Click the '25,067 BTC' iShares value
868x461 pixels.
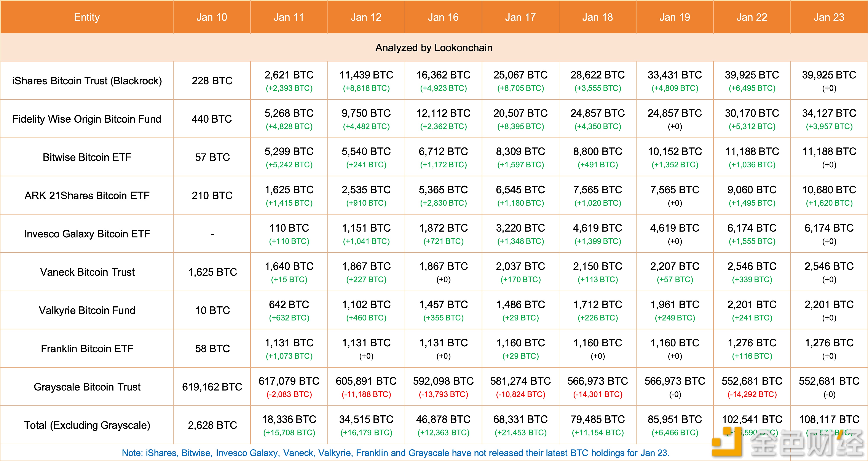tap(520, 75)
